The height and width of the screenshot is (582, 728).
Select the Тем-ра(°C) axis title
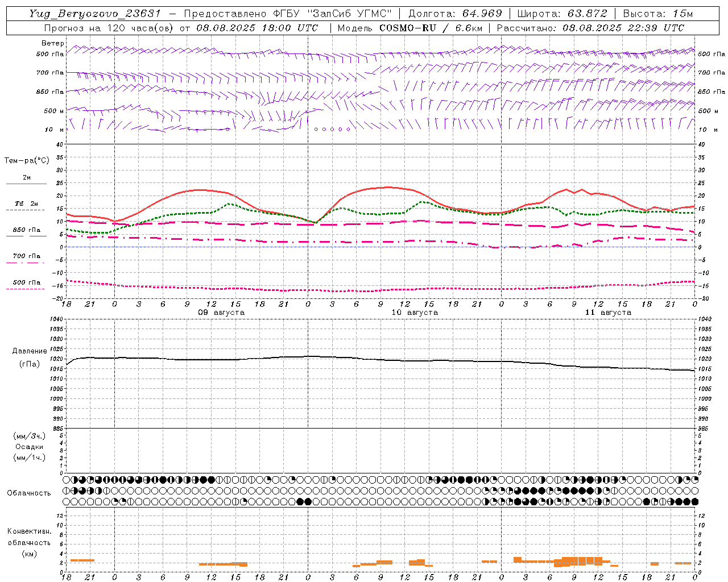pyautogui.click(x=27, y=161)
